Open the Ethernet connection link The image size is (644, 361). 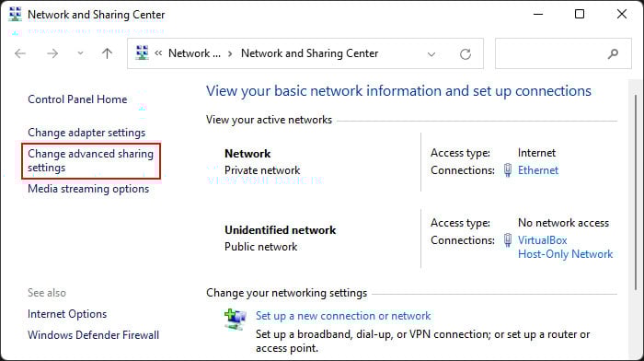click(537, 170)
